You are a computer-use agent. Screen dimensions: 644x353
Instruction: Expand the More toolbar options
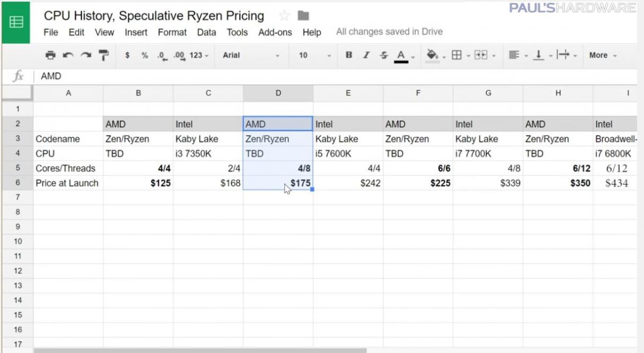point(603,55)
